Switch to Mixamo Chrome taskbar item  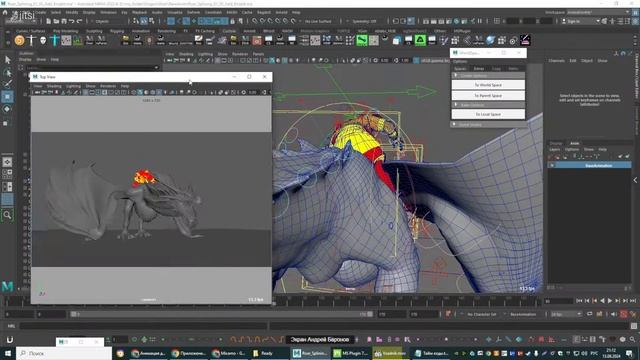click(x=229, y=353)
